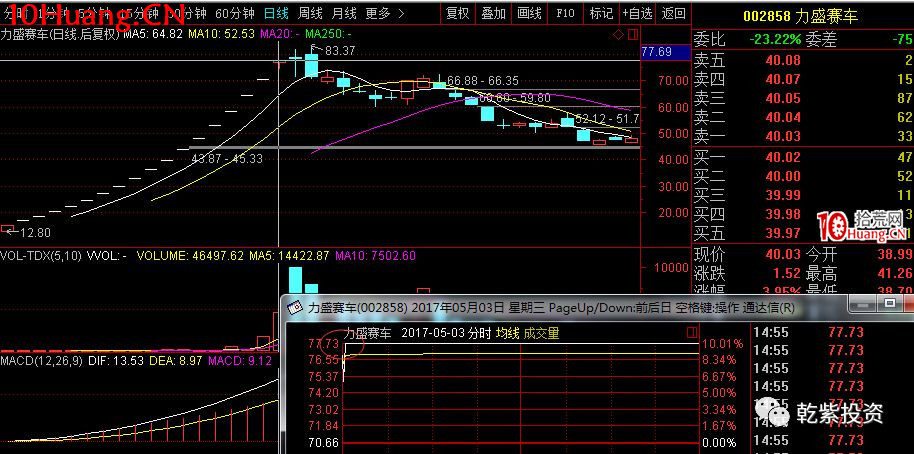Screen dimensions: 914x454
Task: Click the 10.01% axis label in popup
Action: [723, 344]
